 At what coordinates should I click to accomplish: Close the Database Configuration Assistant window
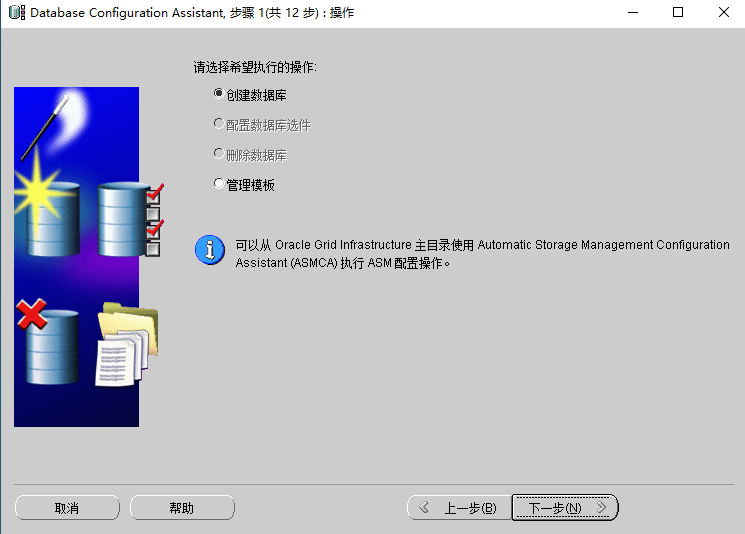tap(724, 12)
